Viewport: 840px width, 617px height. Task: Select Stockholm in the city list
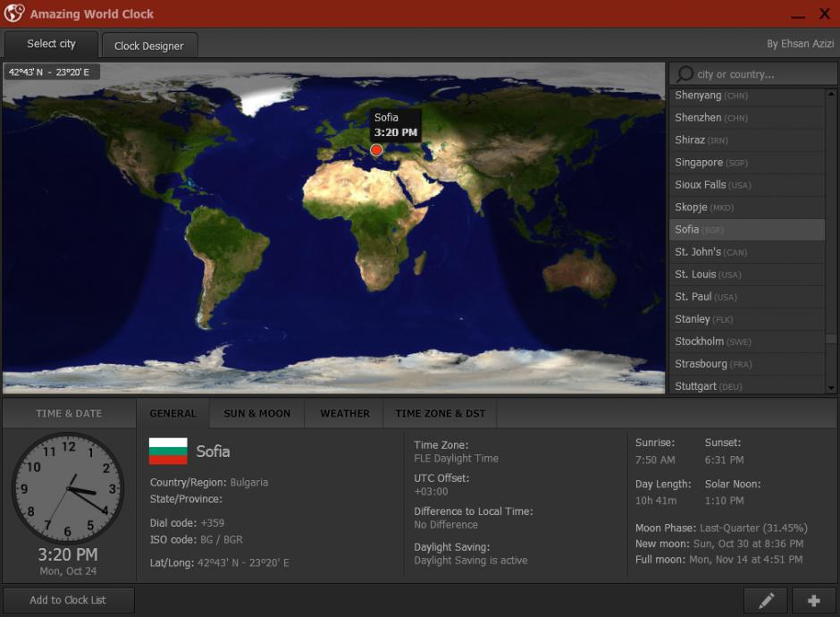coord(747,342)
